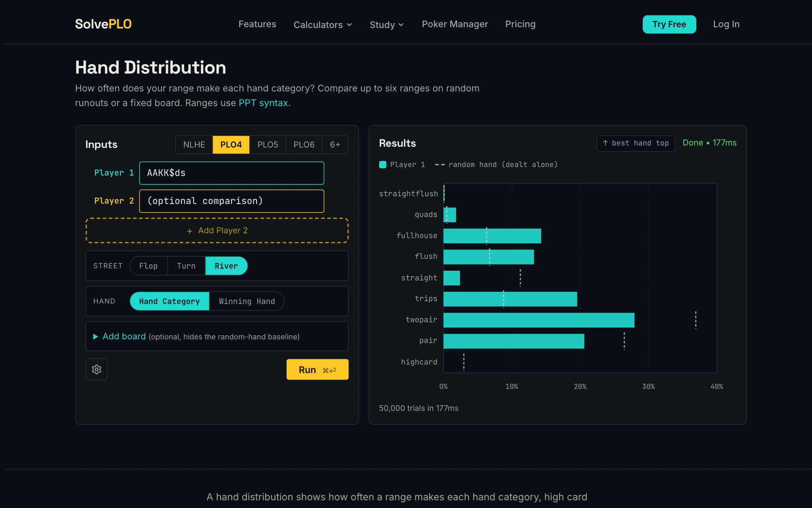This screenshot has height=508, width=812.
Task: Click the SolvePLO logo
Action: pyautogui.click(x=103, y=24)
